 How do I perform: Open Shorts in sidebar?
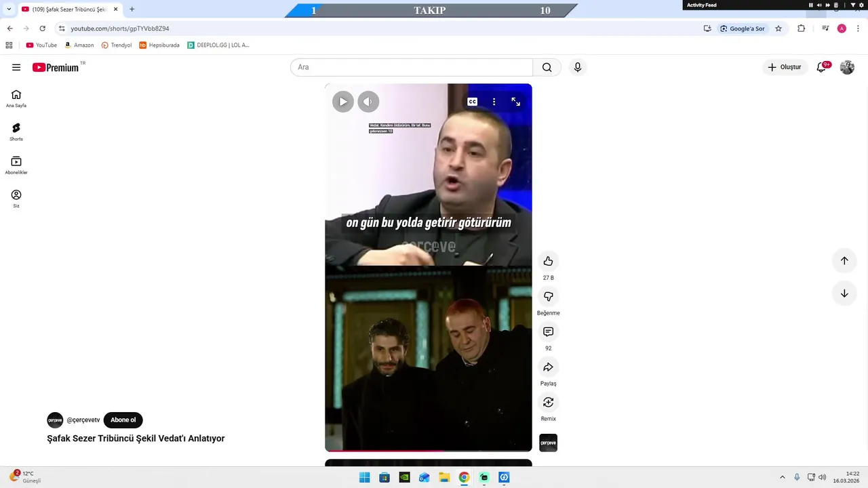click(16, 131)
